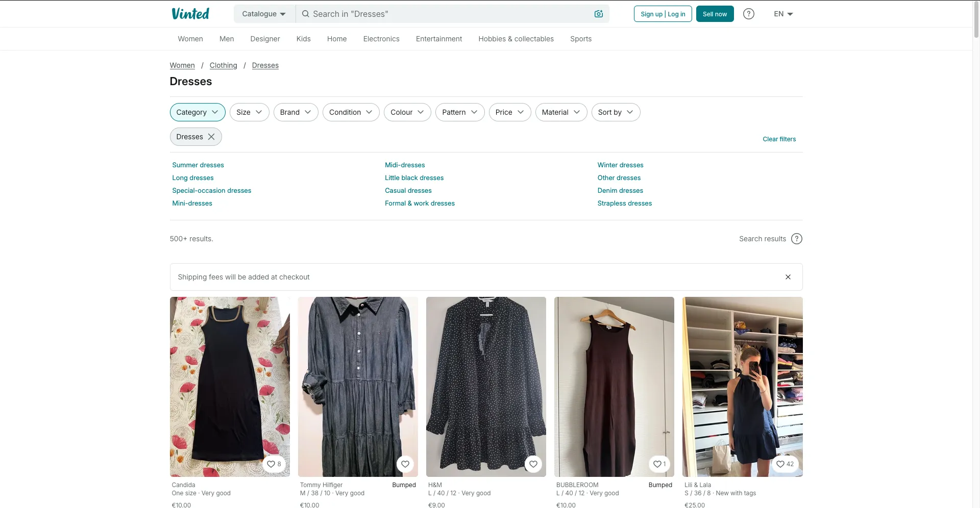
Task: Open Mini-dresses subcategory
Action: [x=192, y=204]
